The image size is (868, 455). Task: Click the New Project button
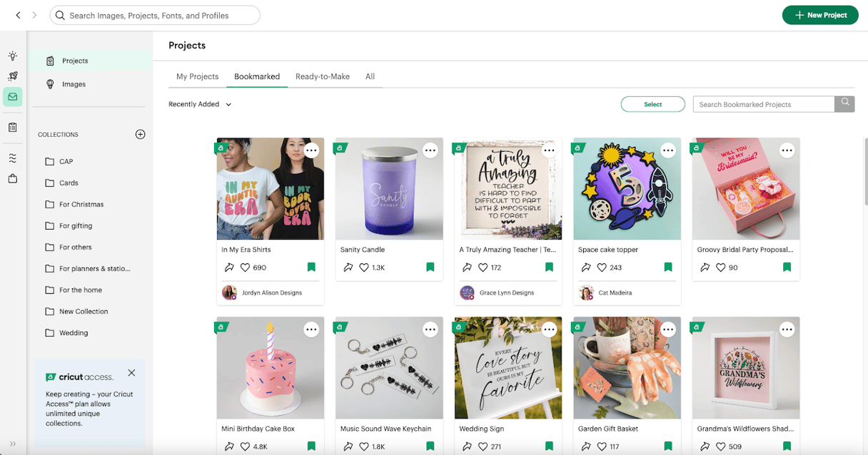(819, 15)
